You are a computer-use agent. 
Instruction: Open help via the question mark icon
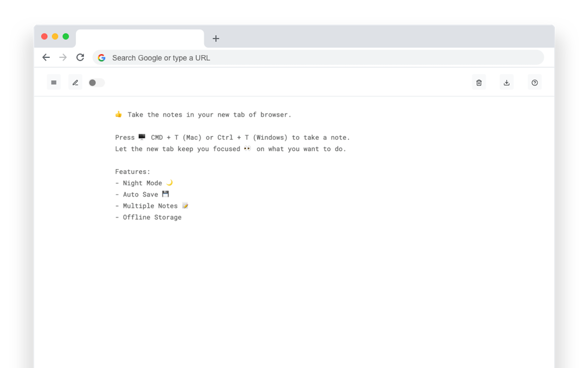pos(535,82)
